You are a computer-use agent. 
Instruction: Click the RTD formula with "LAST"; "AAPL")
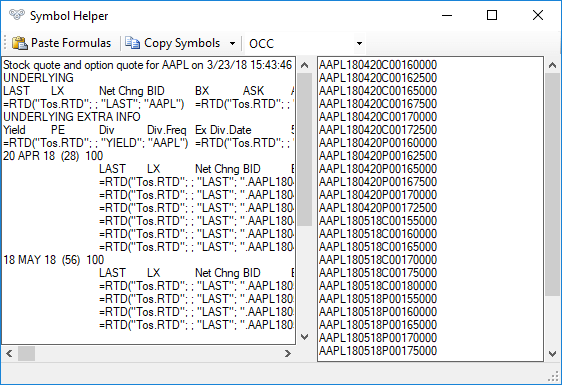click(94, 104)
